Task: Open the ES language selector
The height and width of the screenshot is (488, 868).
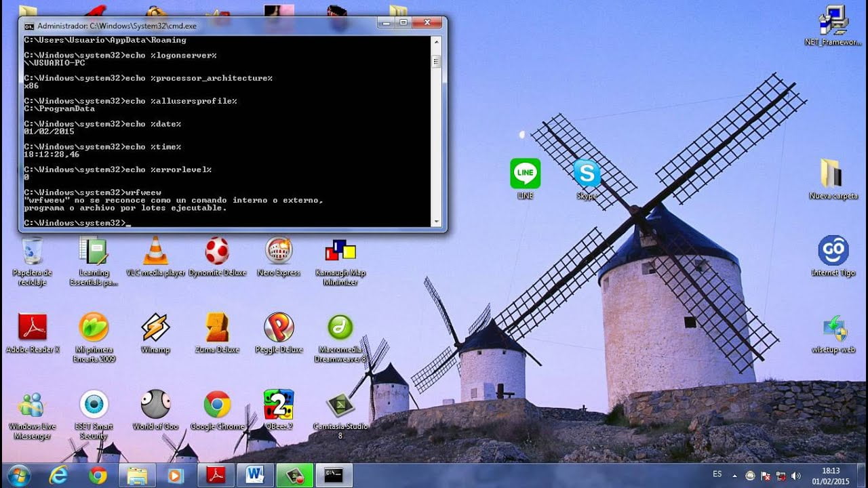Action: [717, 474]
